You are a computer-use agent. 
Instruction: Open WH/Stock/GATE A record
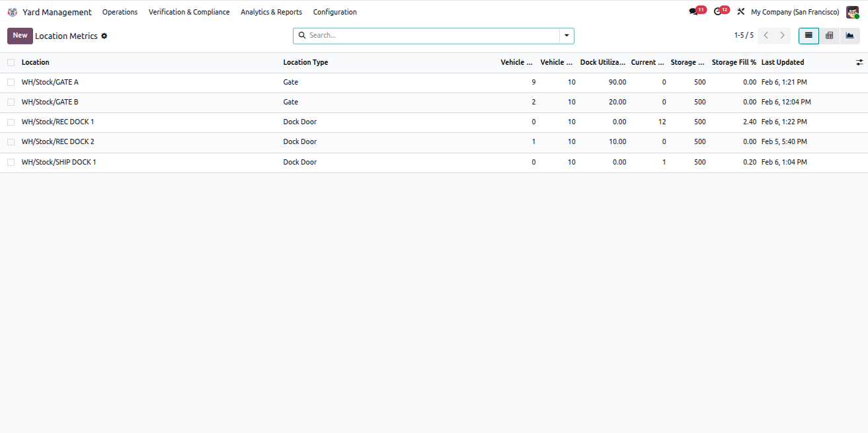pos(50,83)
